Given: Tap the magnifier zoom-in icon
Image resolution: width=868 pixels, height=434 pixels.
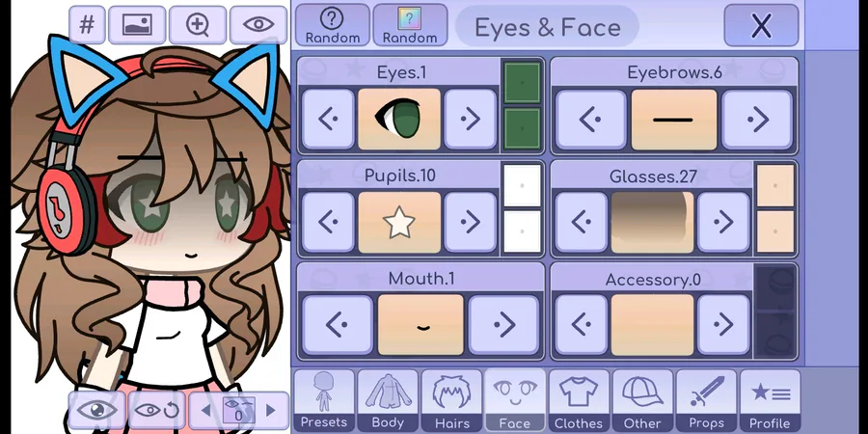Looking at the screenshot, I should (198, 25).
